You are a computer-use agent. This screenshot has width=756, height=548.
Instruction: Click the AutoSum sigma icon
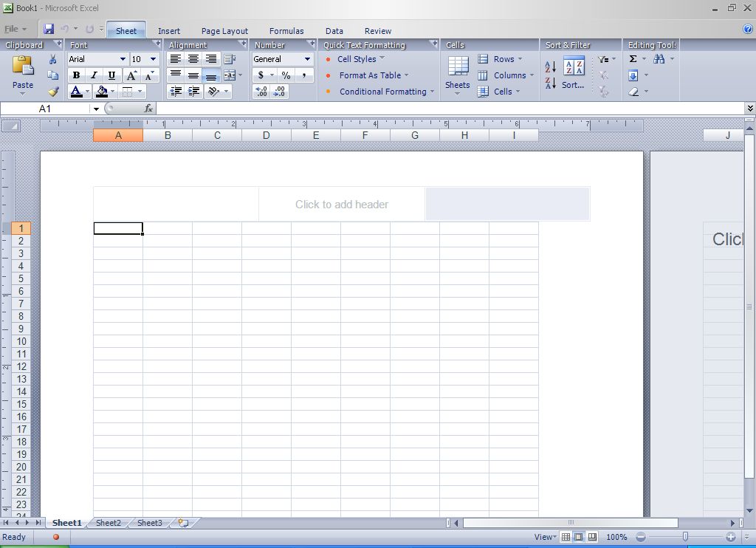[x=631, y=58]
